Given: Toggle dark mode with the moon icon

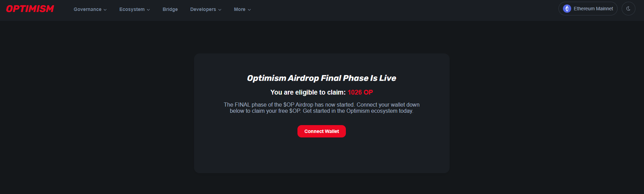Looking at the screenshot, I should (628, 9).
